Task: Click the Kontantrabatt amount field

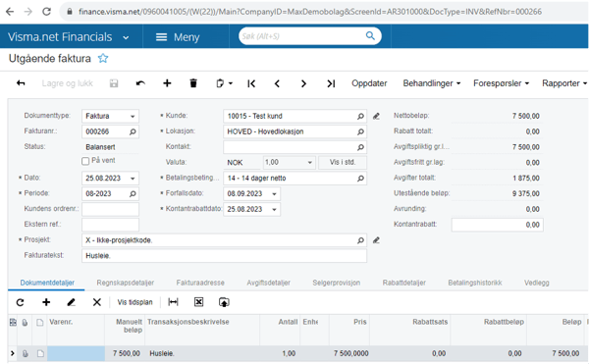Action: point(497,225)
